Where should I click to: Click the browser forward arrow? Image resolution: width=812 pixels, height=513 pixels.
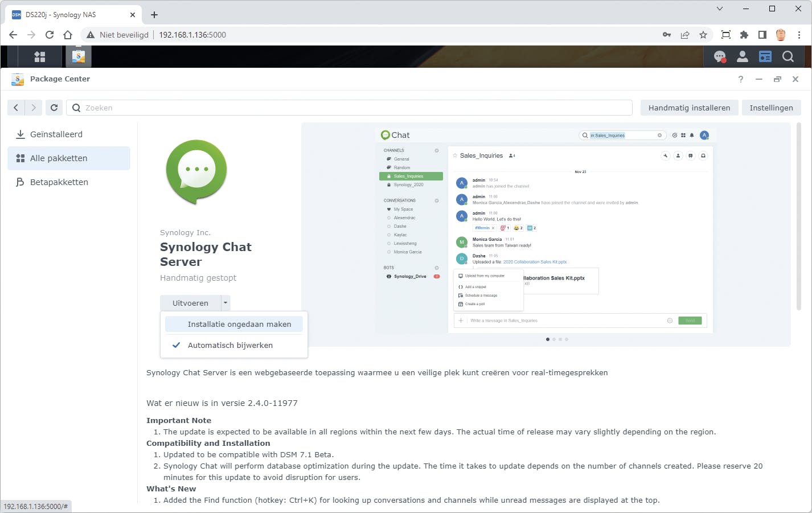coord(31,35)
